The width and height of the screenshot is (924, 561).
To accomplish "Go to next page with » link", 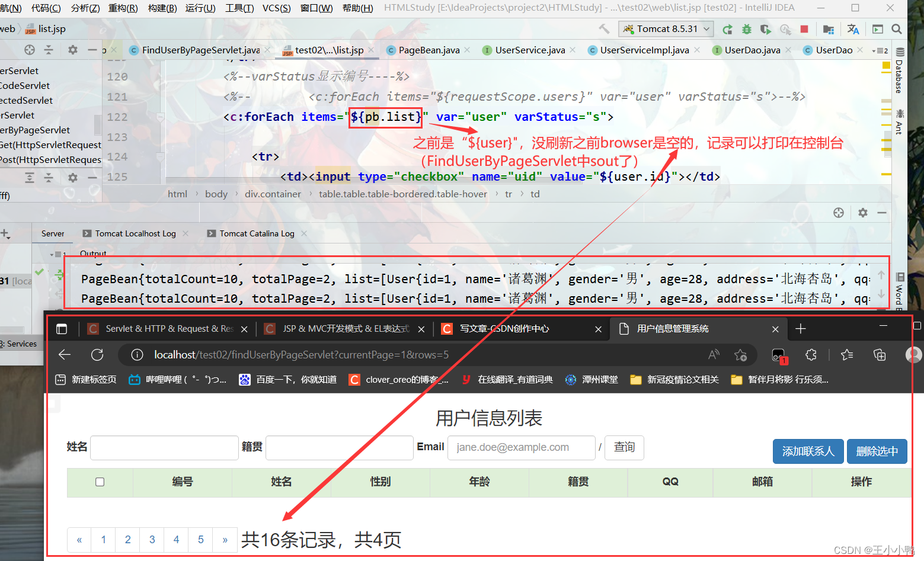I will (x=225, y=540).
